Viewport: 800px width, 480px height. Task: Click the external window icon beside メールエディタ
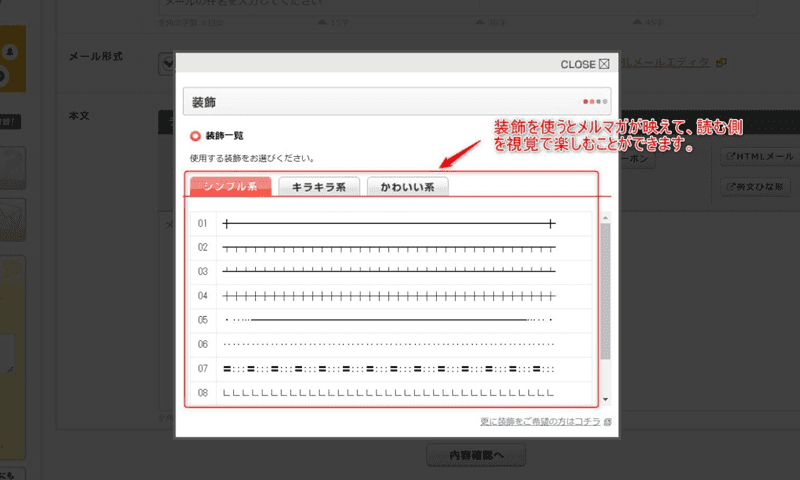pyautogui.click(x=721, y=63)
